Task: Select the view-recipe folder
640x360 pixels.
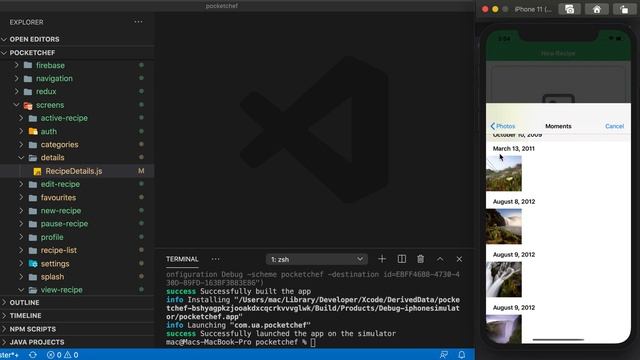Action: tap(61, 290)
